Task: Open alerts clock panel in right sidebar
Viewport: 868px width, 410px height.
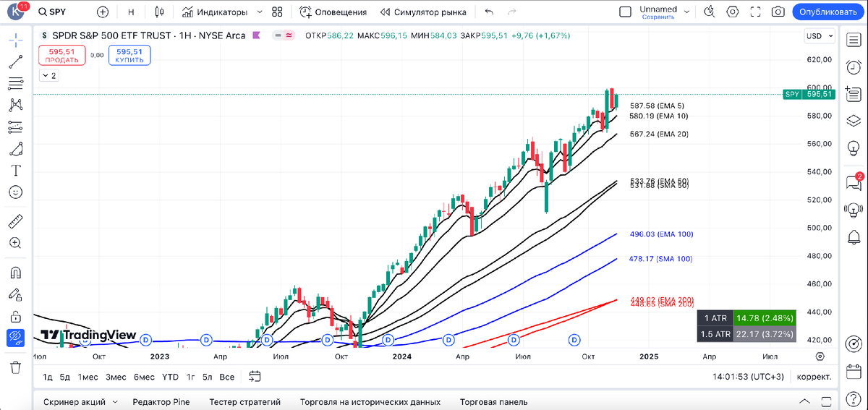Action: pos(853,68)
